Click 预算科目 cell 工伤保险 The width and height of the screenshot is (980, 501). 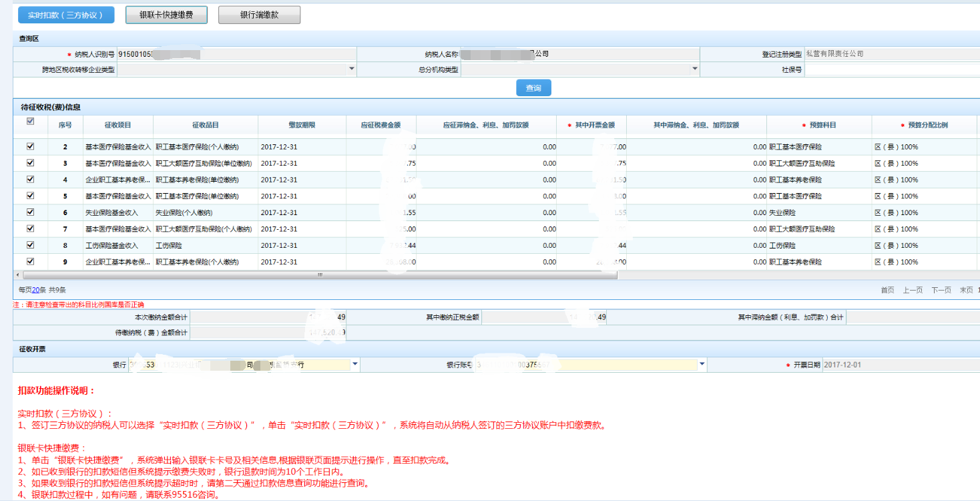(819, 245)
